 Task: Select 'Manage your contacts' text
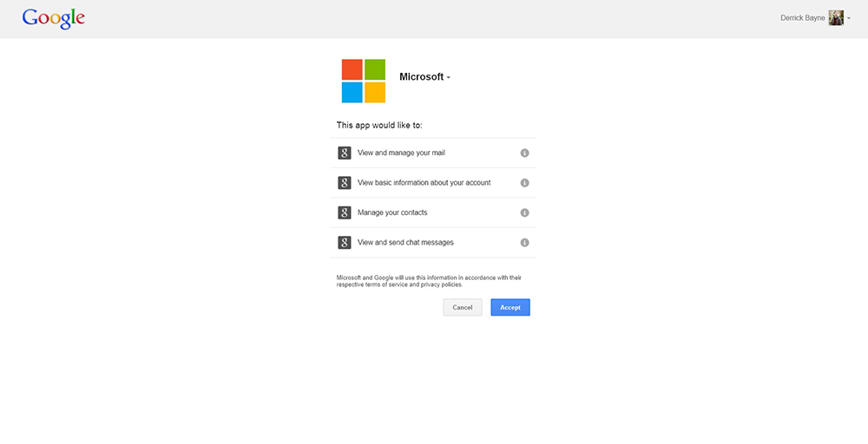(392, 212)
